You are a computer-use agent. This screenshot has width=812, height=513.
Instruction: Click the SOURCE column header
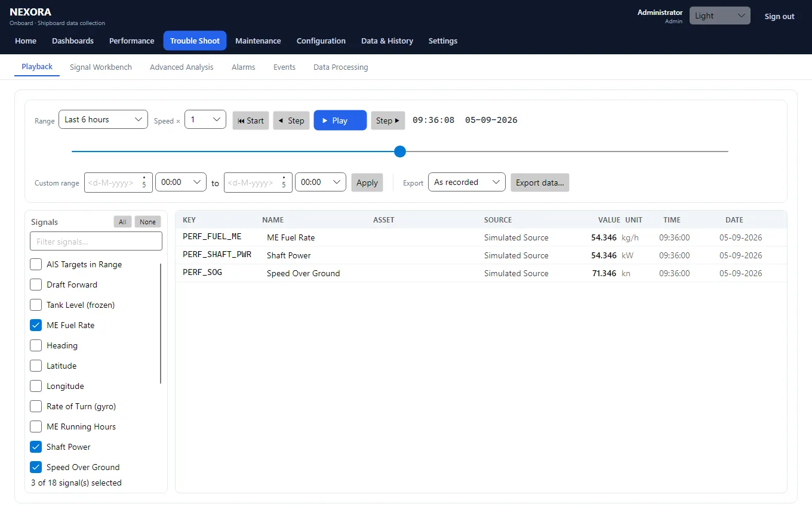(498, 220)
